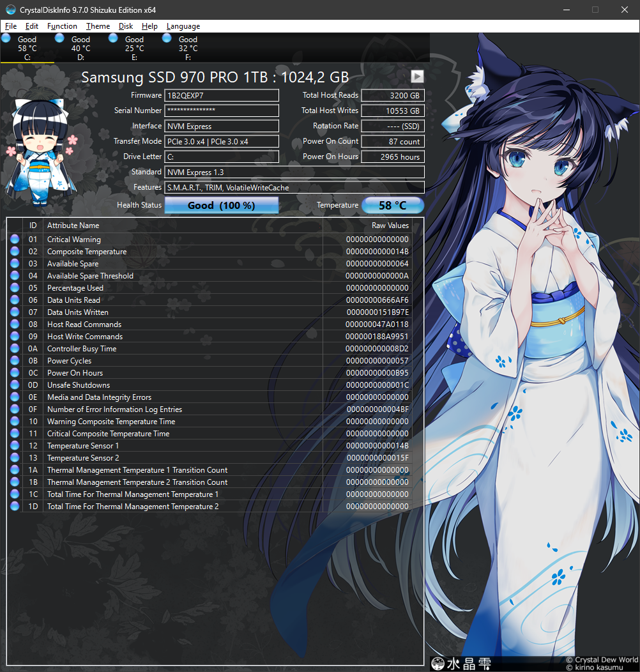Open the Disk menu

coord(126,26)
